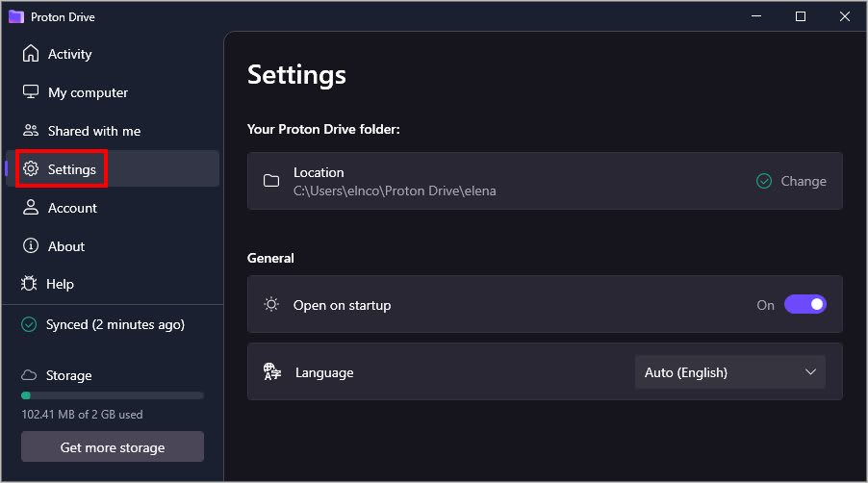Click the Language translate icon
This screenshot has height=483, width=868.
(271, 371)
